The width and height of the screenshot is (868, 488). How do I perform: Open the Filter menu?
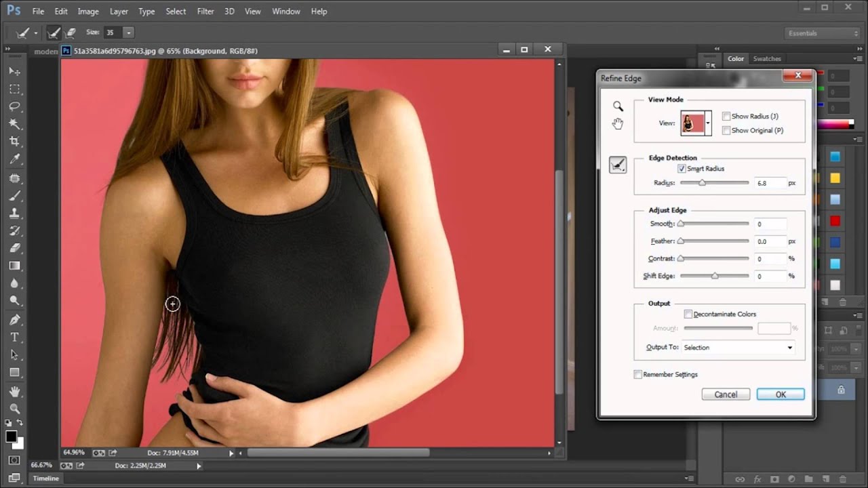click(x=205, y=12)
